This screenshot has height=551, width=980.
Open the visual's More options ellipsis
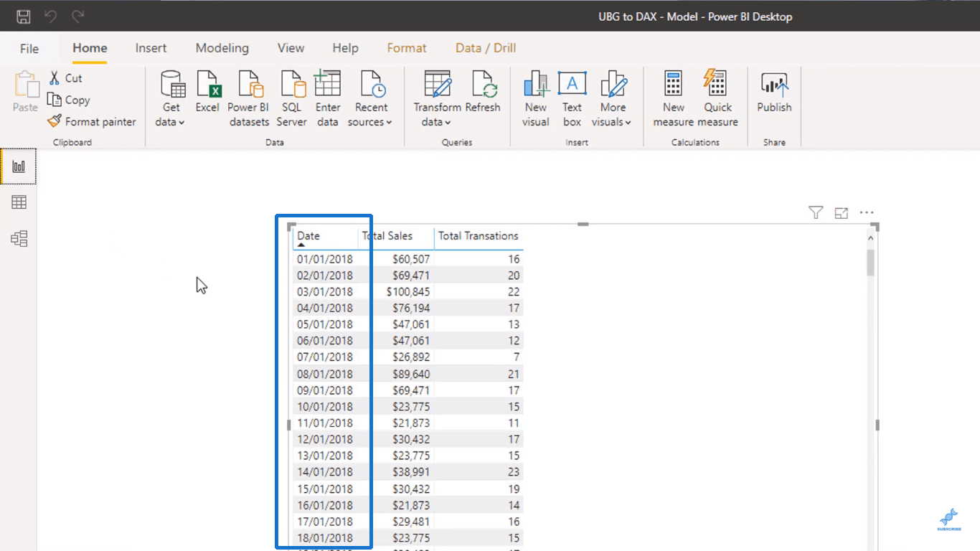[x=867, y=212]
